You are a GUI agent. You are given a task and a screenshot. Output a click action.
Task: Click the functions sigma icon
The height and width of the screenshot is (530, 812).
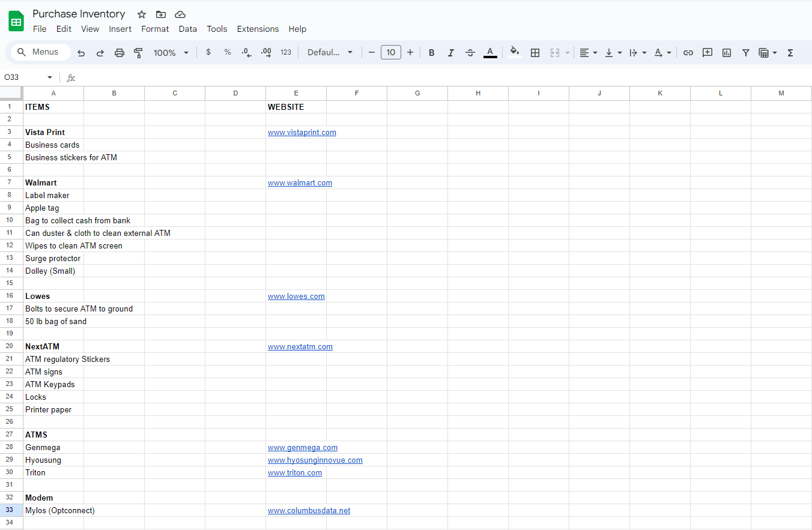(x=790, y=53)
